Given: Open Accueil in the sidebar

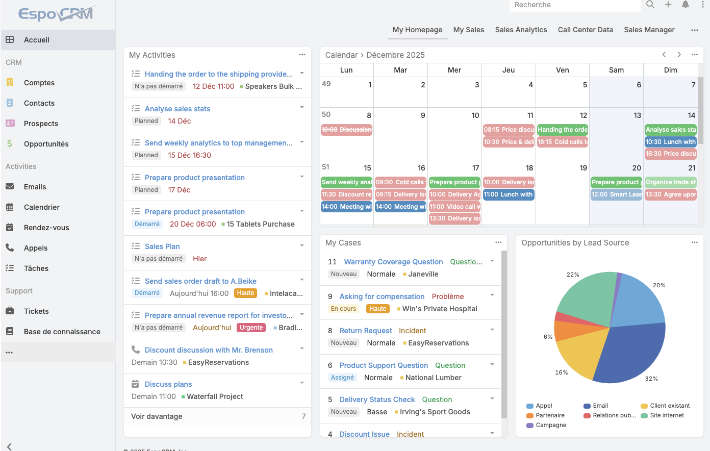Looking at the screenshot, I should point(58,40).
